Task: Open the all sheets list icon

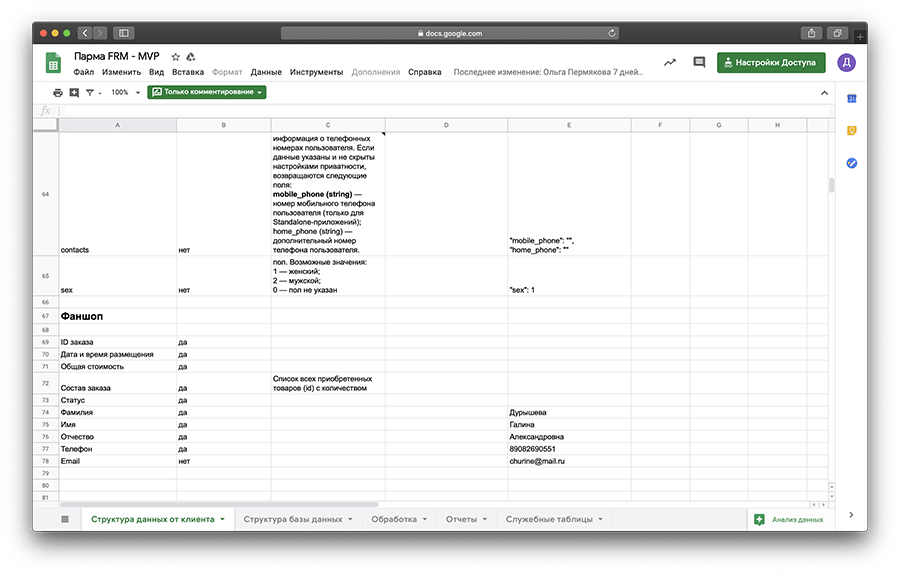Action: [65, 519]
